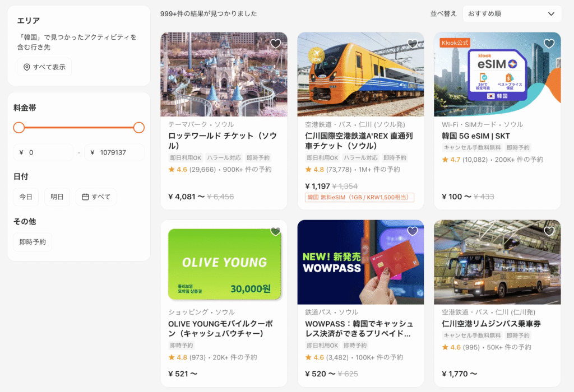Open the limousine bus photo
The width and height of the screenshot is (574, 392).
[x=497, y=262]
